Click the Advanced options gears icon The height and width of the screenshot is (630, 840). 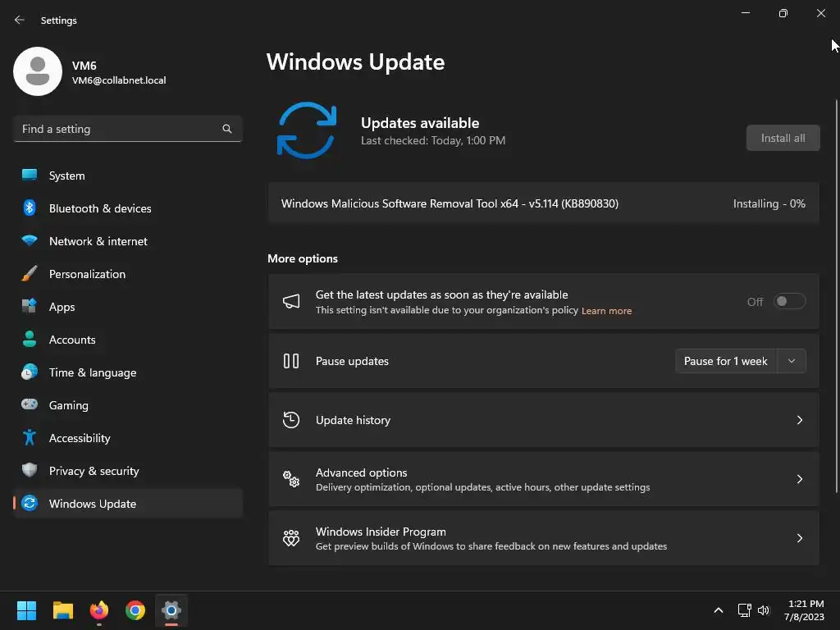291,479
